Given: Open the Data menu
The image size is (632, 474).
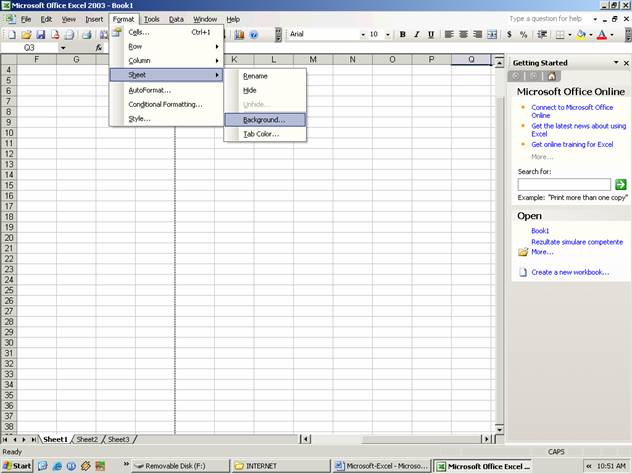Looking at the screenshot, I should click(176, 19).
